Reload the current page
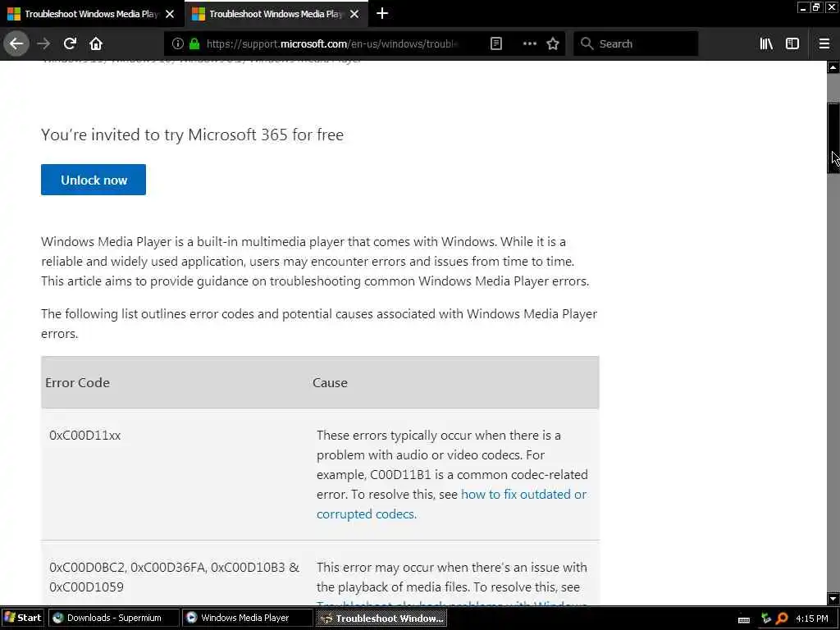This screenshot has height=630, width=840. [x=70, y=44]
